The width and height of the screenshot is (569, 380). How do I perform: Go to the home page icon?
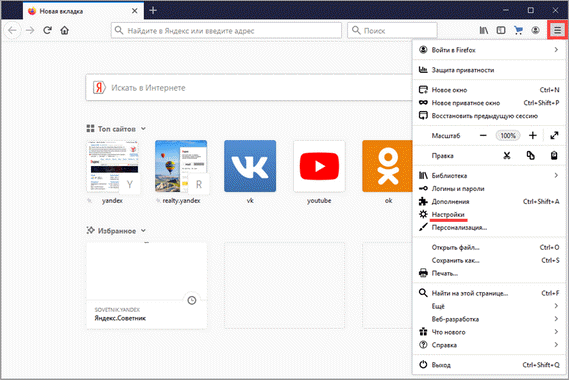65,30
